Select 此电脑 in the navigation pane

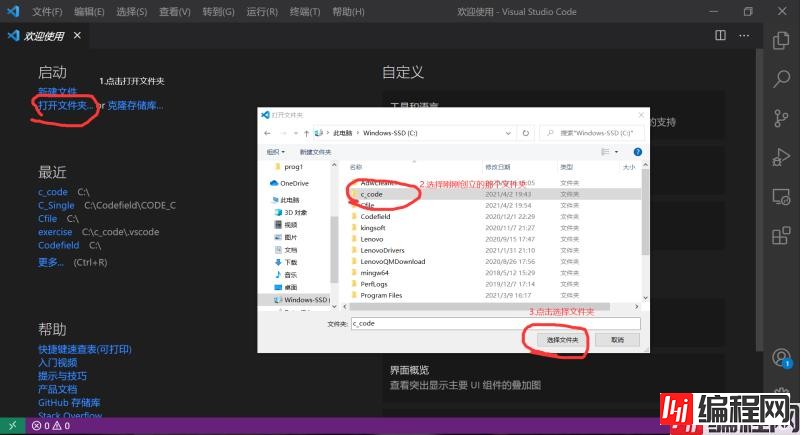click(286, 200)
